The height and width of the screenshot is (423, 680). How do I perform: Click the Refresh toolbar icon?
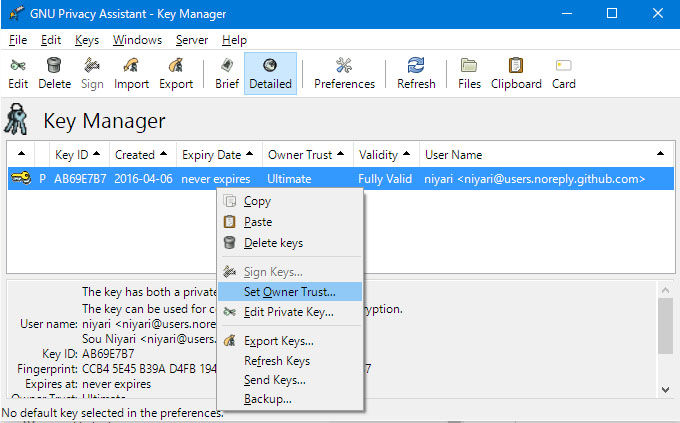tap(416, 66)
